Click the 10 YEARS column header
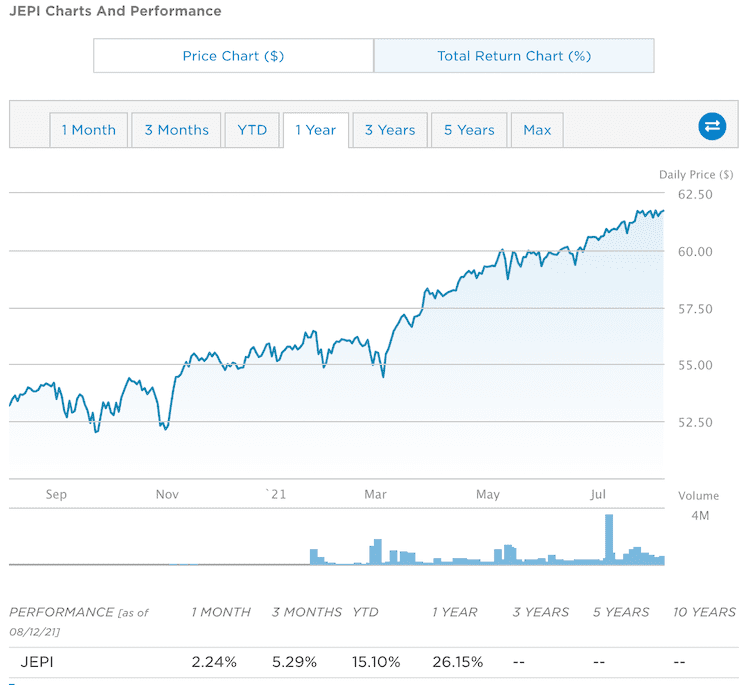The height and width of the screenshot is (685, 750). point(704,612)
